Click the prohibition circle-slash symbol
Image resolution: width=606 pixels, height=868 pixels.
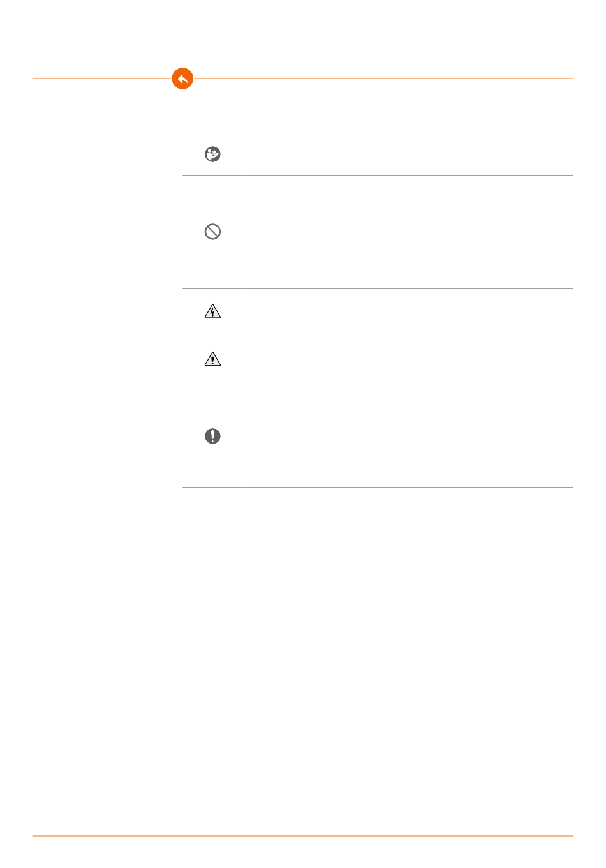coord(212,232)
